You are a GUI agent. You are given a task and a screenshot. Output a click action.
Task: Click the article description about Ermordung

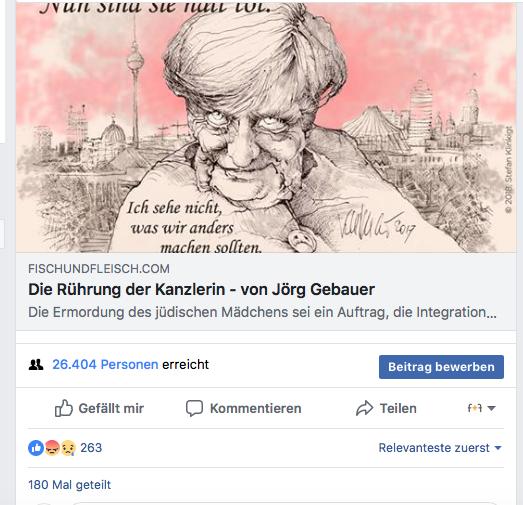coord(262,313)
